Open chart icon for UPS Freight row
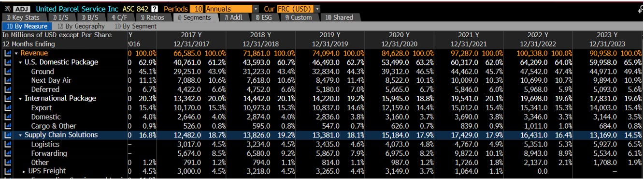Viewport: 644px width, 179px height. (x=7, y=171)
